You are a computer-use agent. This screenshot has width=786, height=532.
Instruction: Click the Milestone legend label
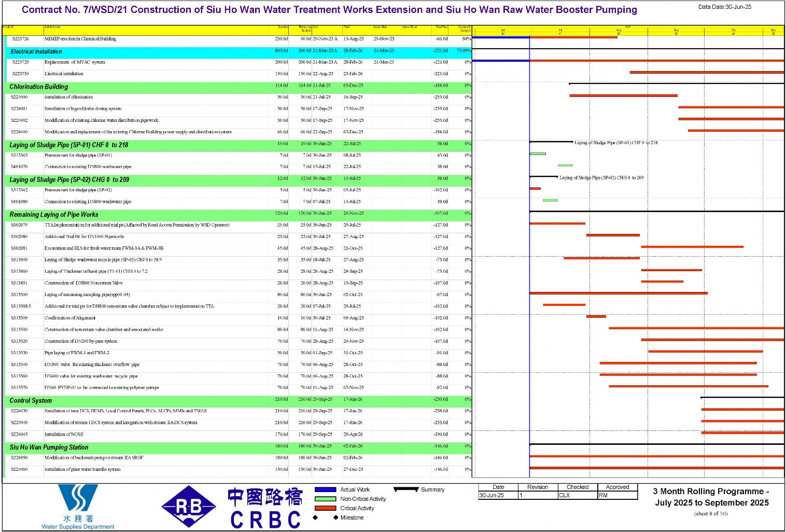coord(352,517)
